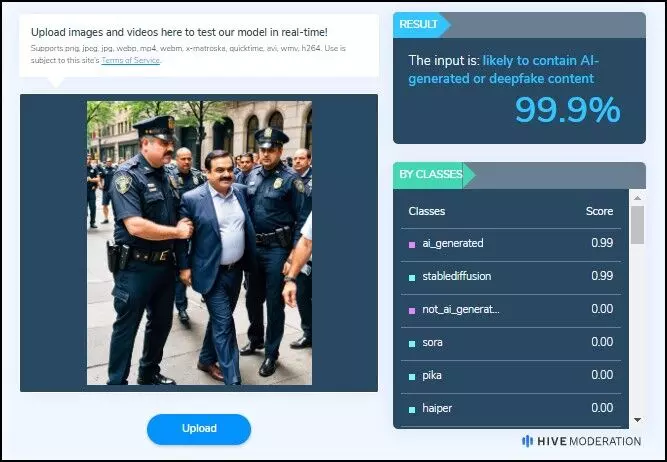The width and height of the screenshot is (667, 462).
Task: Click the Hive Moderation logo icon
Action: 527,441
